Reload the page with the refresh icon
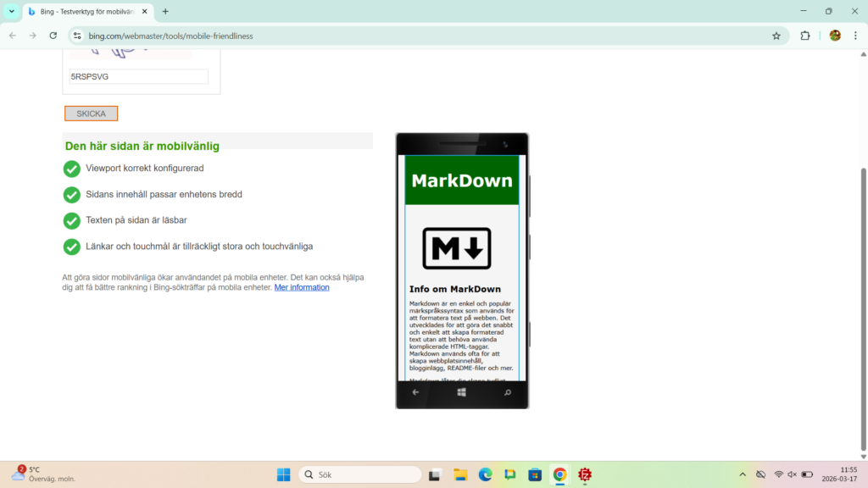 coord(53,36)
